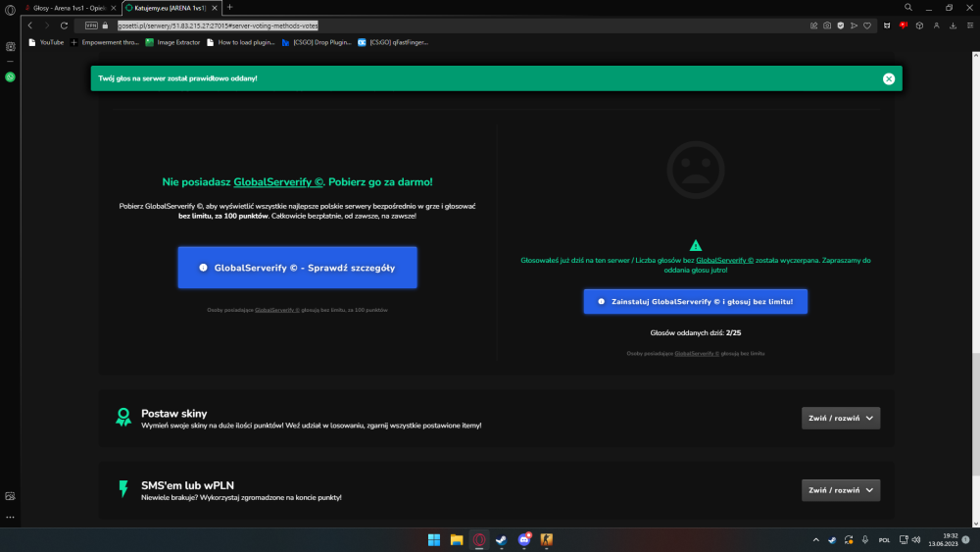The height and width of the screenshot is (552, 980).
Task: Add page to bookmarks heart icon
Action: click(867, 25)
